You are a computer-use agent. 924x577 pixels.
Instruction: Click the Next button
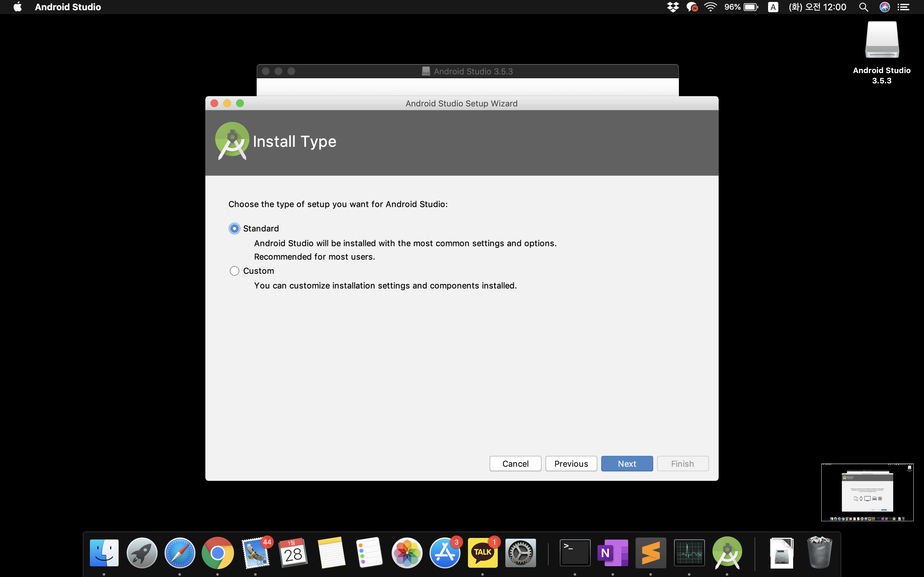(x=627, y=463)
